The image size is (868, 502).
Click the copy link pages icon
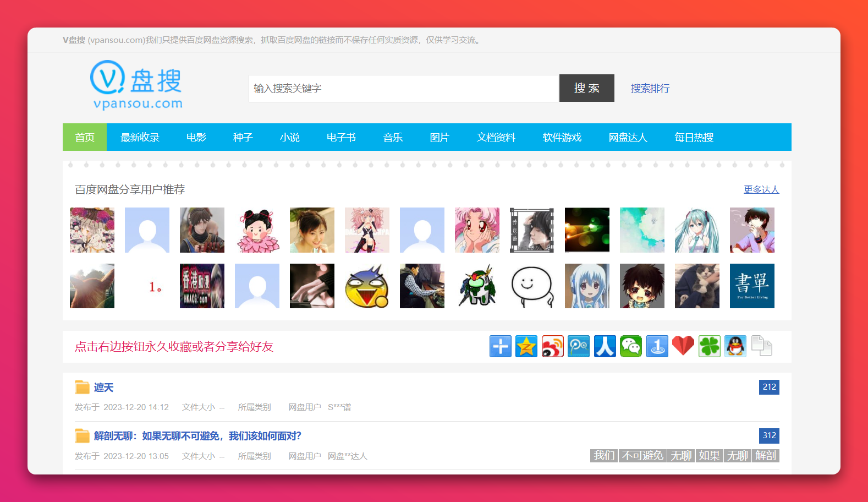(762, 347)
